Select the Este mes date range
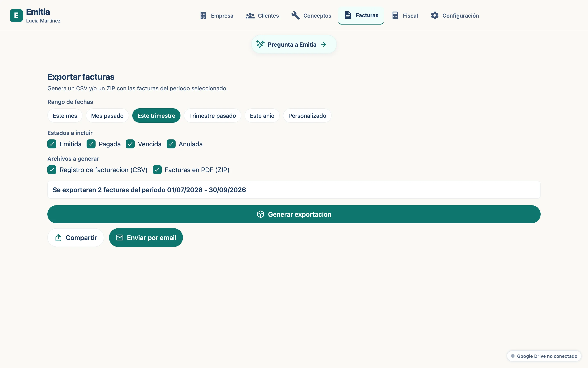This screenshot has width=588, height=368. coord(65,116)
